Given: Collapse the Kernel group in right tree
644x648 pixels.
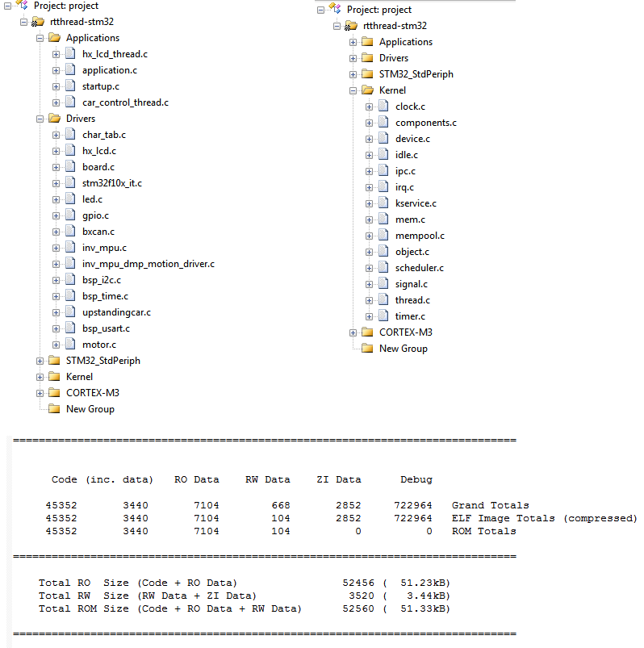Looking at the screenshot, I should tap(353, 91).
